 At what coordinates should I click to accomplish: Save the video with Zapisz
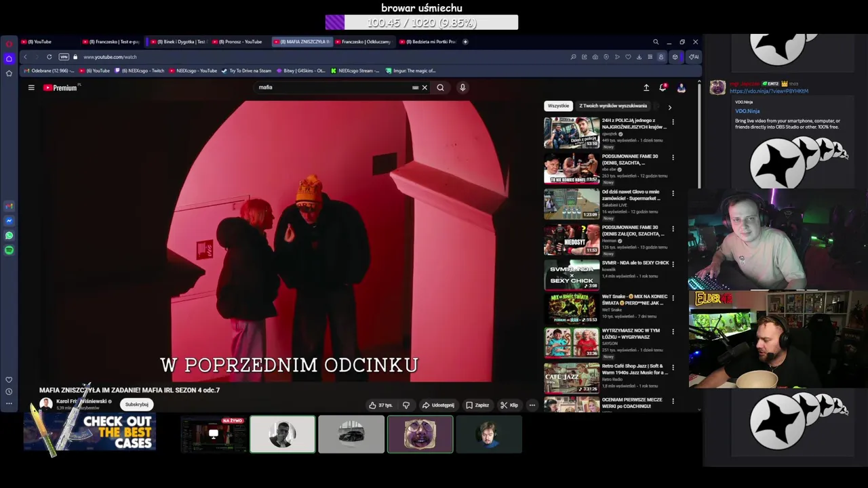click(x=477, y=405)
